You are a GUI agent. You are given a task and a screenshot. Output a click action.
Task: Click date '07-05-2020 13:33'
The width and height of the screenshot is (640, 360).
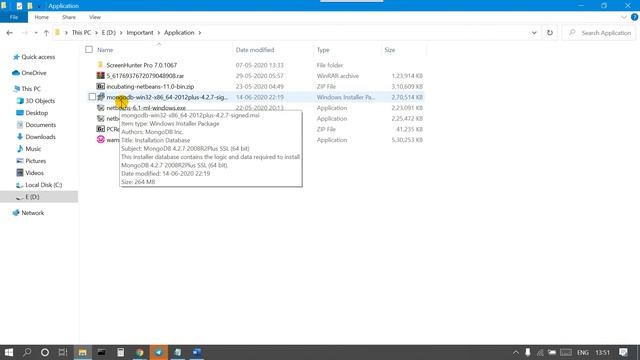tap(260, 65)
